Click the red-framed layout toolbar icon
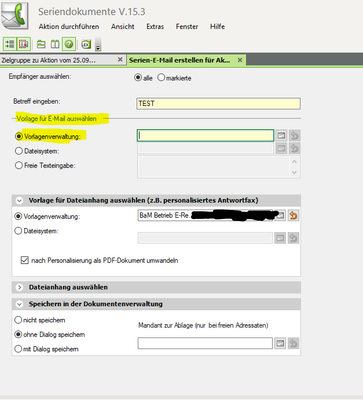 pyautogui.click(x=24, y=44)
